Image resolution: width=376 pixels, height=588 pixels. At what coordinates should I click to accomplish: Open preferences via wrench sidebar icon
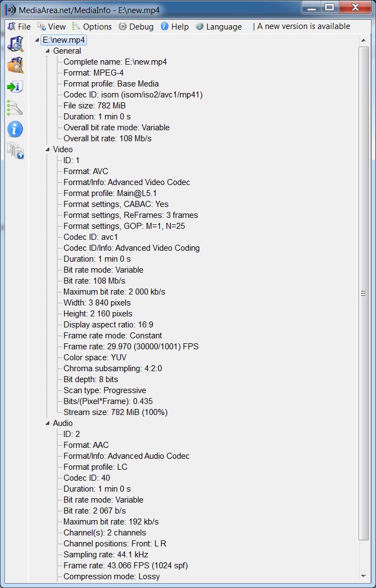(15, 108)
